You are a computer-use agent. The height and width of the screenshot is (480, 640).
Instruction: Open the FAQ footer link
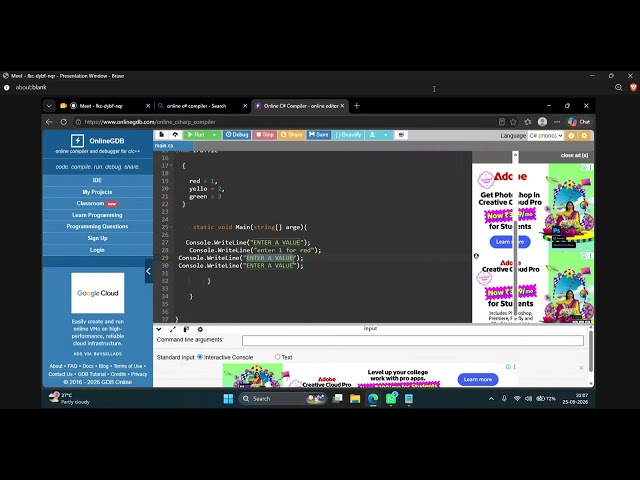pyautogui.click(x=72, y=366)
